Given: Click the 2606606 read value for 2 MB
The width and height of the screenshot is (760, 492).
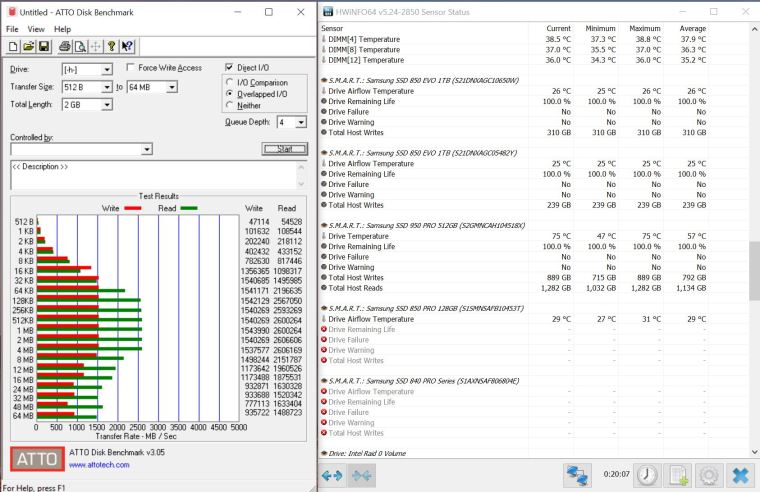Looking at the screenshot, I should click(x=287, y=340).
